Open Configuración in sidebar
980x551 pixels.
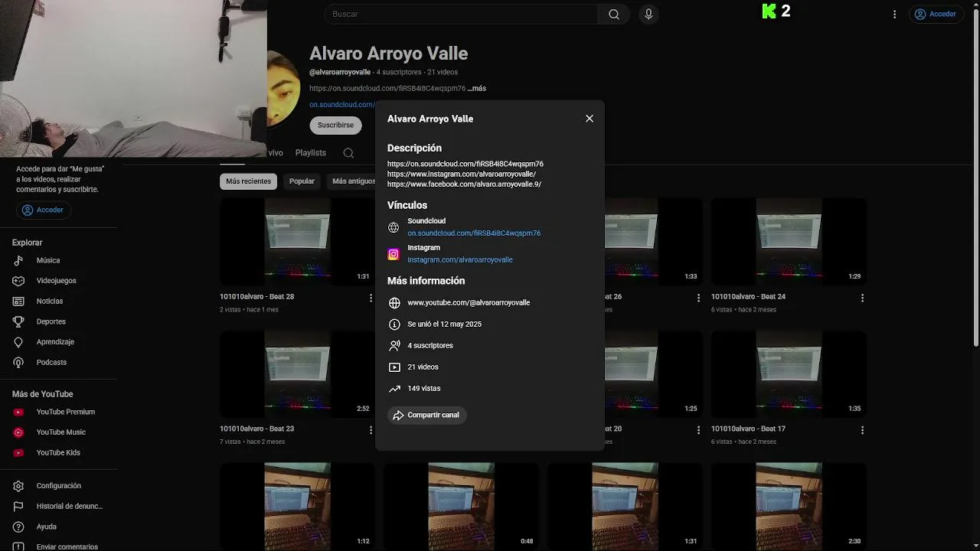(58, 486)
